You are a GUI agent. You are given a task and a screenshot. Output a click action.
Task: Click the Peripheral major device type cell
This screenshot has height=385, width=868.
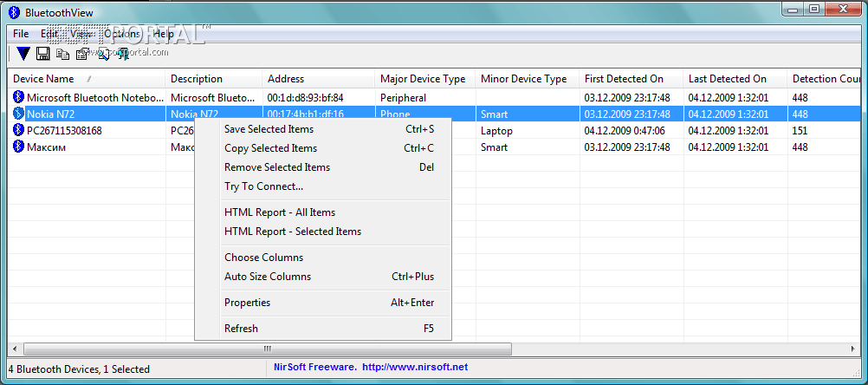[x=403, y=98]
